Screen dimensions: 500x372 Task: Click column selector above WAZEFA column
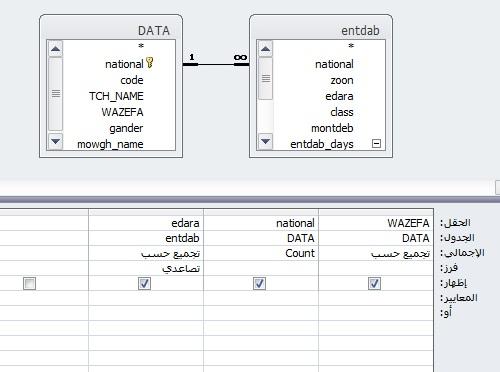(376, 212)
